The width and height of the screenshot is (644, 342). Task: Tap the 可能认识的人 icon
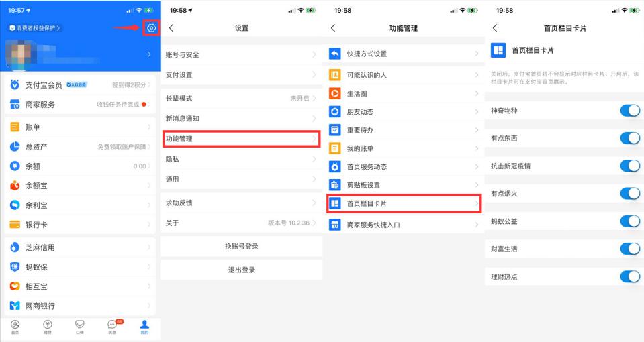point(334,75)
